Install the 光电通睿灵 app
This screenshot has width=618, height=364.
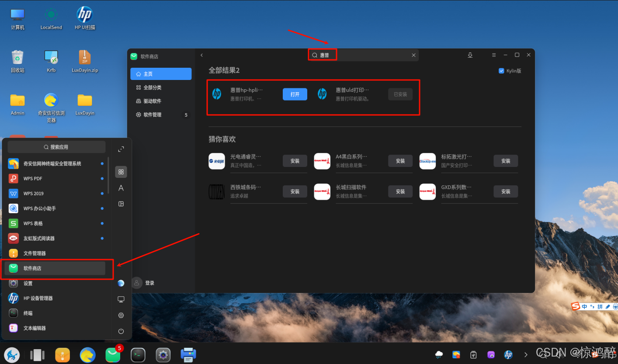point(295,161)
